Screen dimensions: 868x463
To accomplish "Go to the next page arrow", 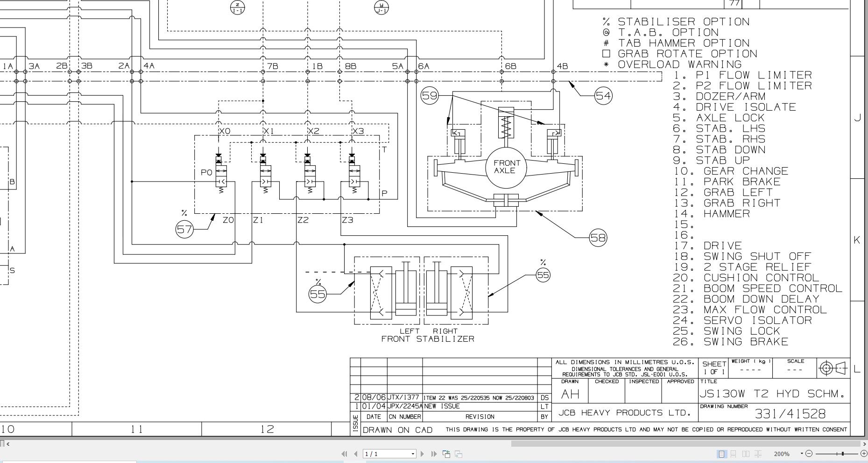I will [x=422, y=454].
